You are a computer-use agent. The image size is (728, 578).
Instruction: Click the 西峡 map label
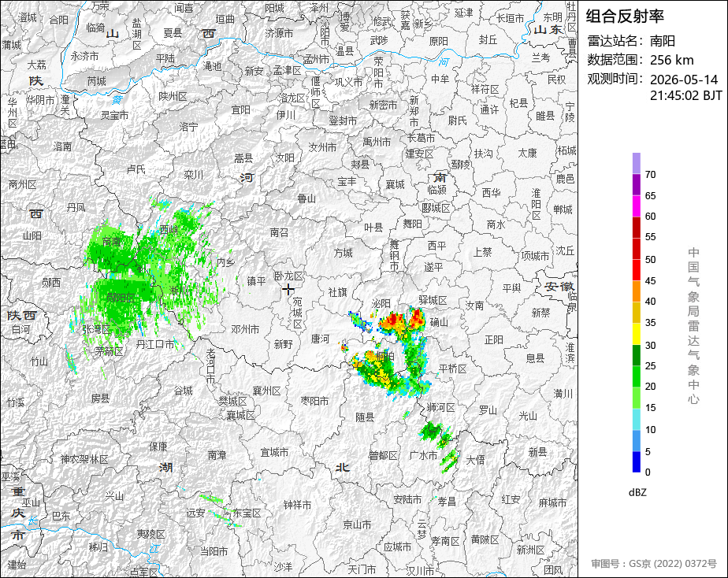(x=169, y=230)
